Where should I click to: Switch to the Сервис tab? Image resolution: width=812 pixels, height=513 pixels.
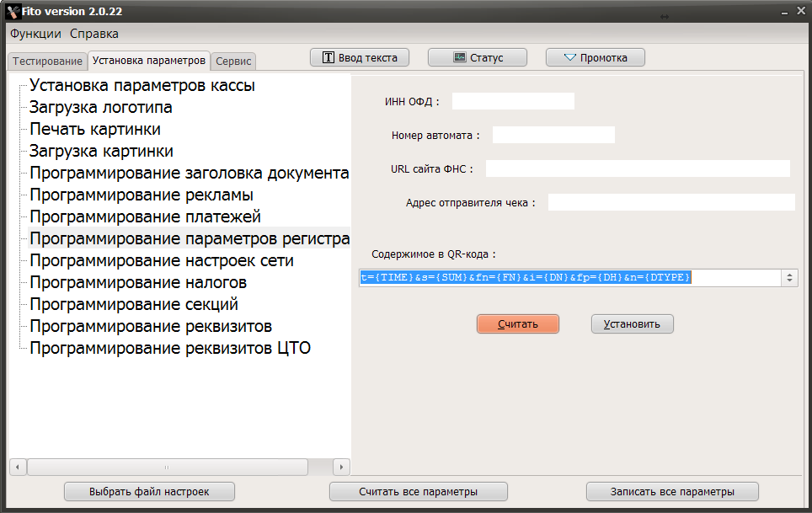click(x=233, y=61)
